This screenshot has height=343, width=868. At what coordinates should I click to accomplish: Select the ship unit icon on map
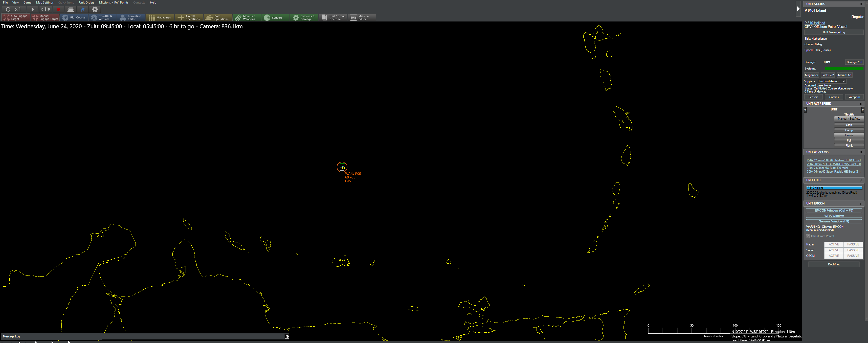click(x=342, y=167)
